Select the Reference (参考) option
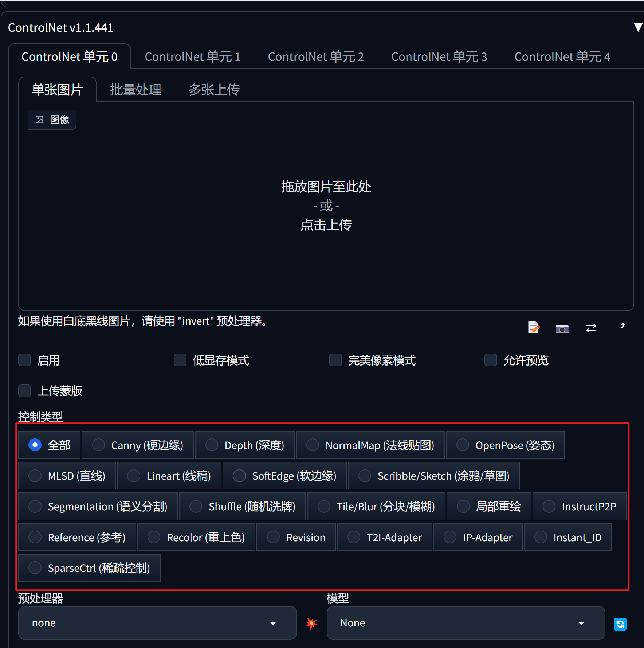This screenshot has height=648, width=644. [x=77, y=537]
